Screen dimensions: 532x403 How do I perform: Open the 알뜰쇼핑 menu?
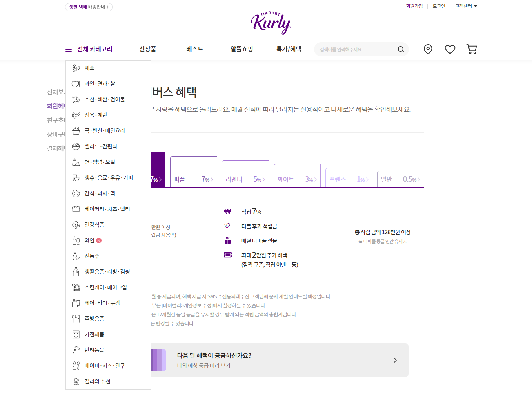click(242, 49)
